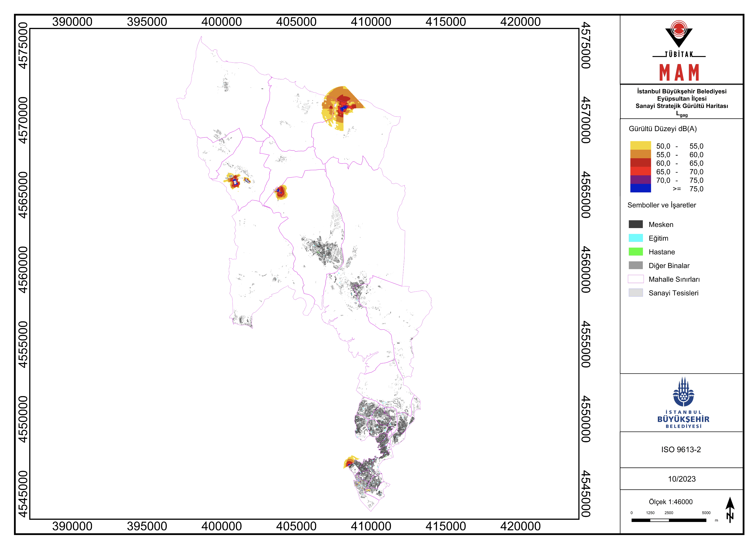Click the 'Sanayi Stratejik Gürültü Haritası' title line
The height and width of the screenshot is (547, 756).
[x=682, y=106]
